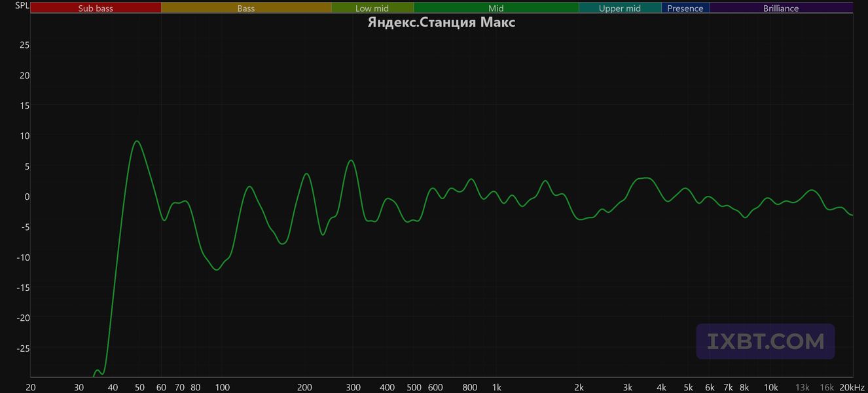Select the Upper mid band header
The image size is (868, 393).
(x=620, y=8)
